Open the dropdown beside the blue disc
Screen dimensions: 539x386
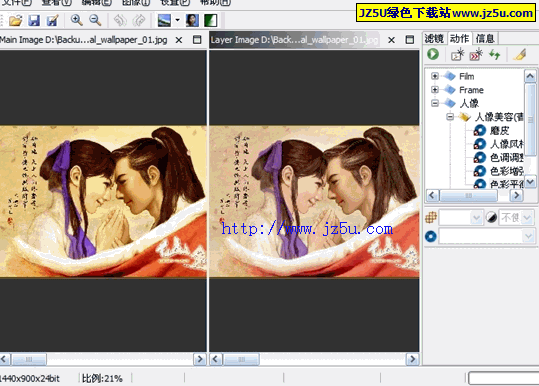click(x=528, y=236)
